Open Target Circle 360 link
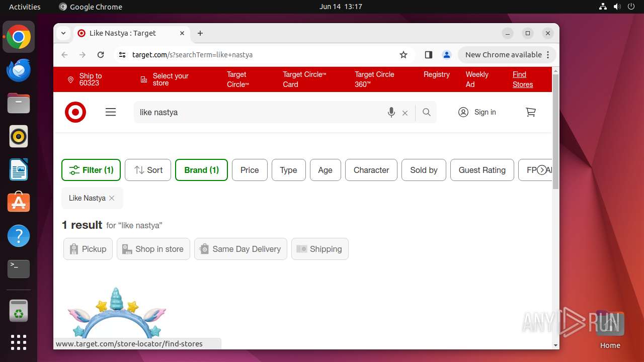This screenshot has height=362, width=644. 374,79
